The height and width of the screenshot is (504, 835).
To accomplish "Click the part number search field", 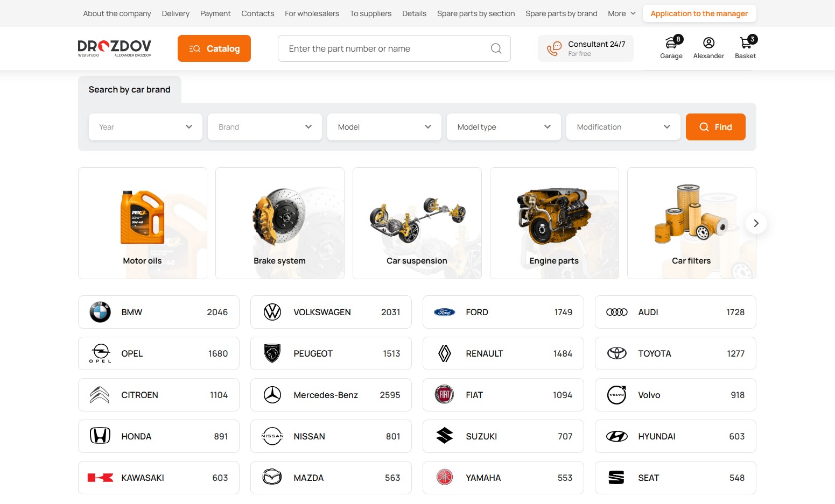I will click(x=385, y=49).
